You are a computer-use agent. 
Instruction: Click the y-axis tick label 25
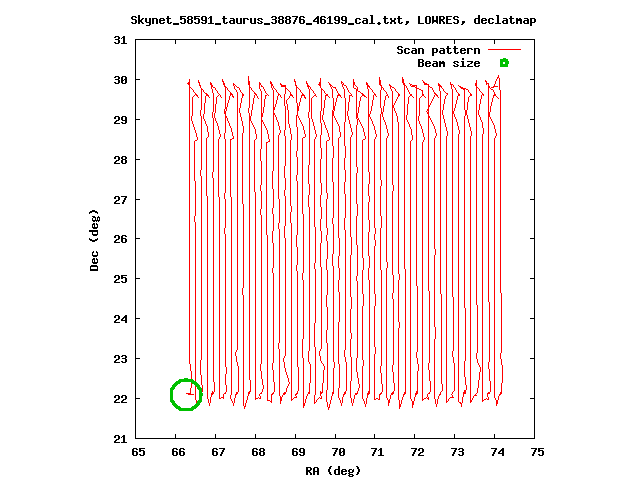[120, 279]
